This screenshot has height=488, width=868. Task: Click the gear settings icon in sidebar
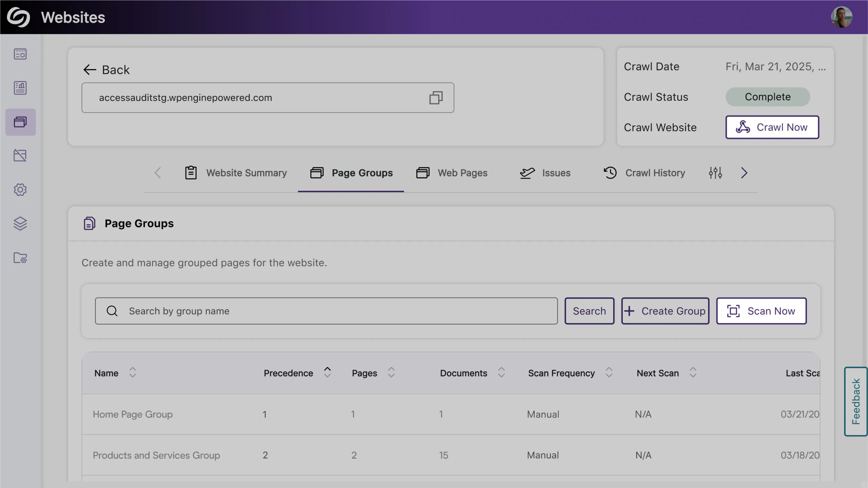[20, 190]
